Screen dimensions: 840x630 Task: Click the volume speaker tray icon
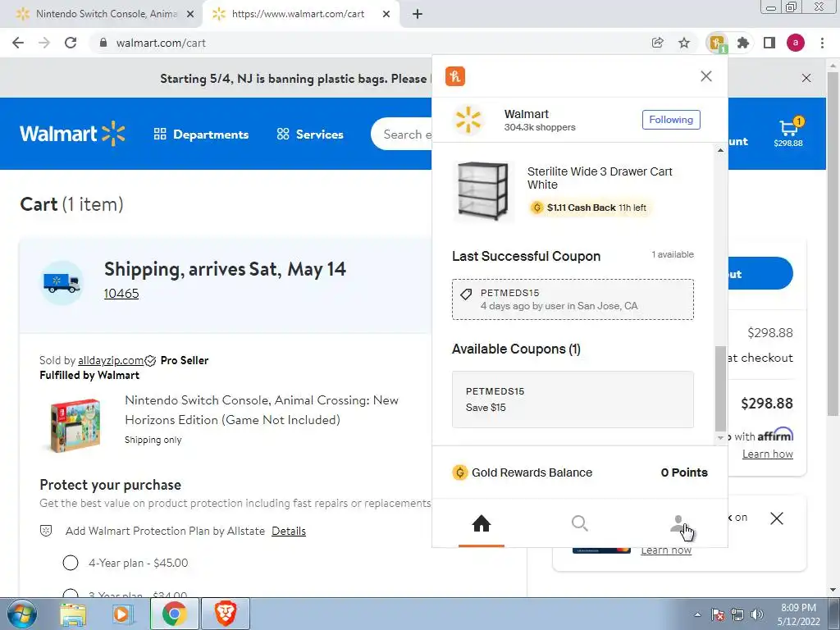coord(757,614)
